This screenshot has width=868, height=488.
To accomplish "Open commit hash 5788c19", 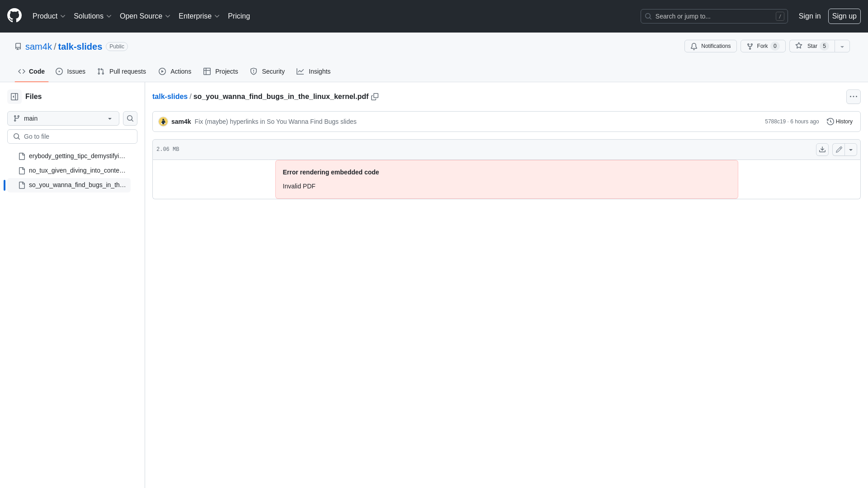I will (775, 122).
